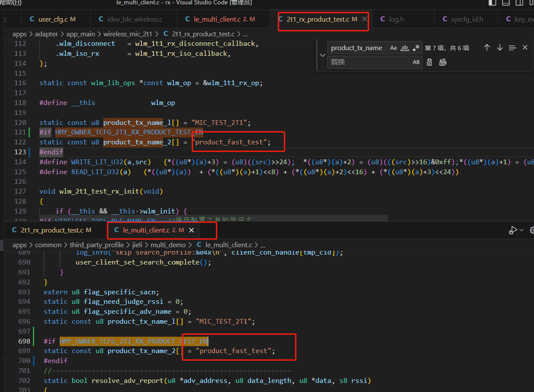Click 'user_client_set_search_complete' call
The width and height of the screenshot is (534, 392).
(x=137, y=262)
